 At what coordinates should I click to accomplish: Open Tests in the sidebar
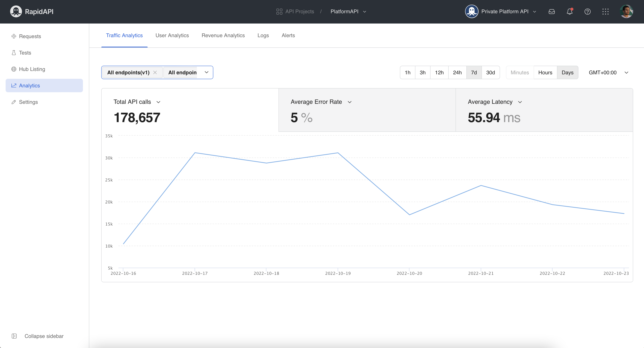coord(44,53)
